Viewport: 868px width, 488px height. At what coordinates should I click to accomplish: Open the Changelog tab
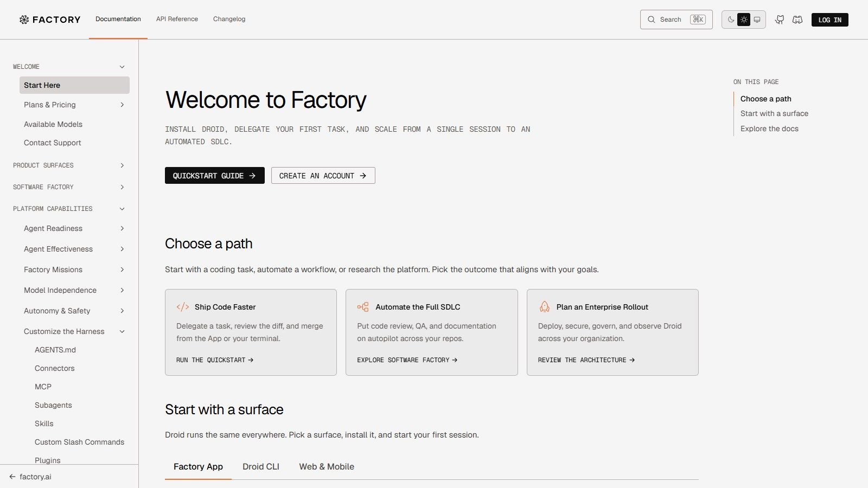[229, 19]
